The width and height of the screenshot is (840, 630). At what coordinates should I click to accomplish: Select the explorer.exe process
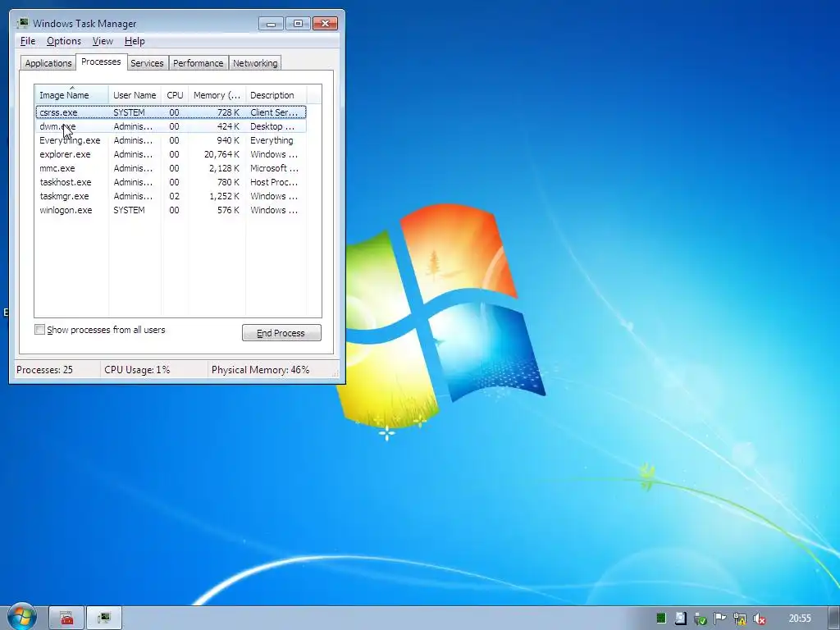point(171,154)
